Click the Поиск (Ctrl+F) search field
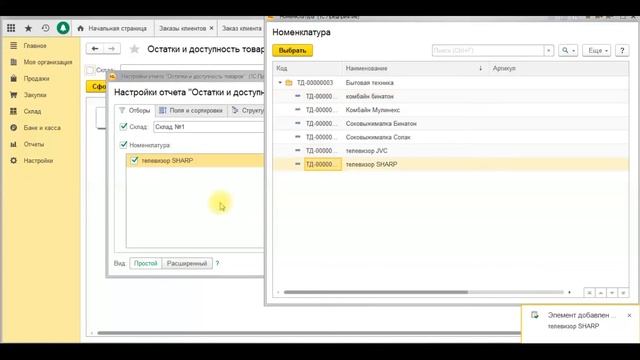The height and width of the screenshot is (360, 640). click(x=488, y=50)
